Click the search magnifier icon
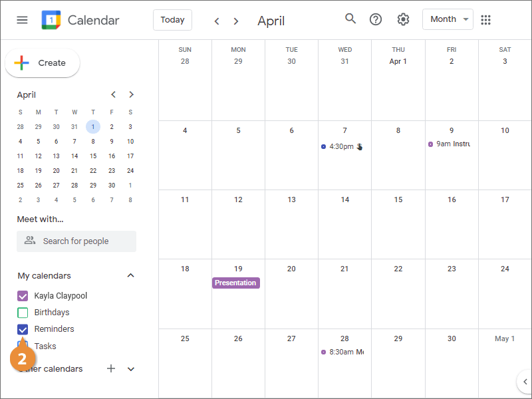532x399 pixels. tap(350, 19)
